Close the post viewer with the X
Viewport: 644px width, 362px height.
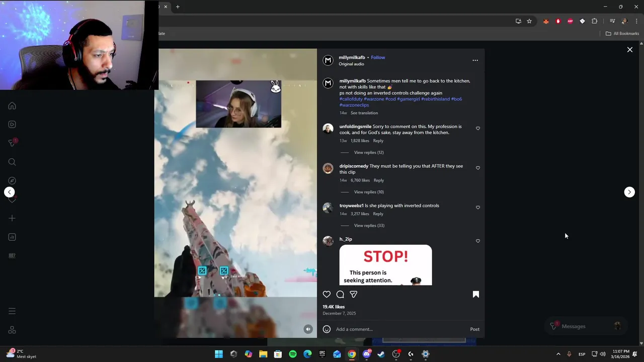[x=629, y=50]
